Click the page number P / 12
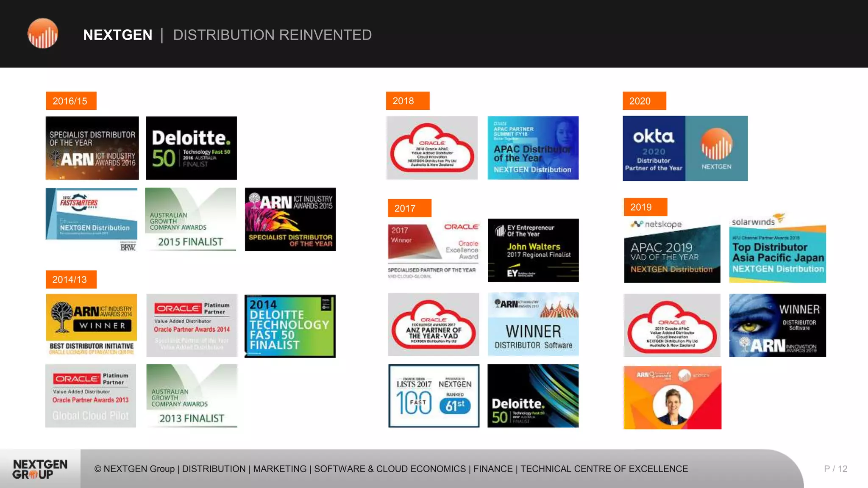This screenshot has width=868, height=488. tap(835, 469)
